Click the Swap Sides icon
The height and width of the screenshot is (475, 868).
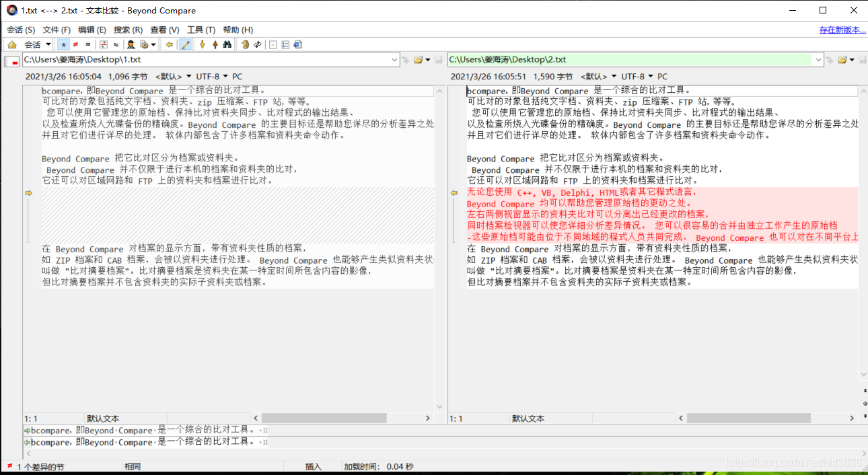click(x=246, y=45)
